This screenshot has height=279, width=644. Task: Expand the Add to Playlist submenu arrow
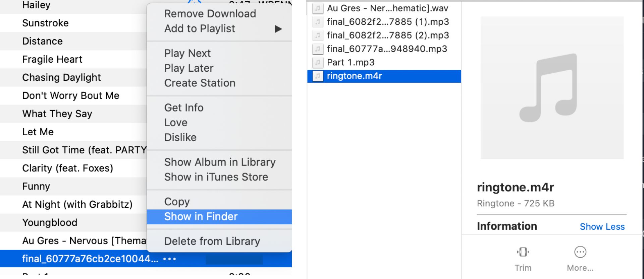point(278,29)
